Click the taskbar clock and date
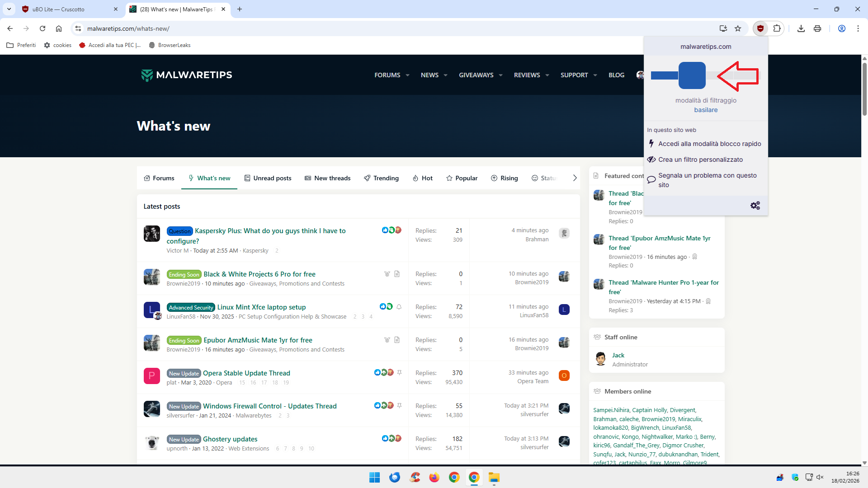 pos(845,477)
